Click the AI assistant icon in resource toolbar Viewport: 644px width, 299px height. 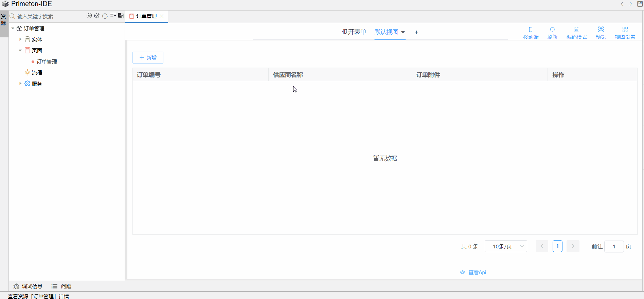89,16
